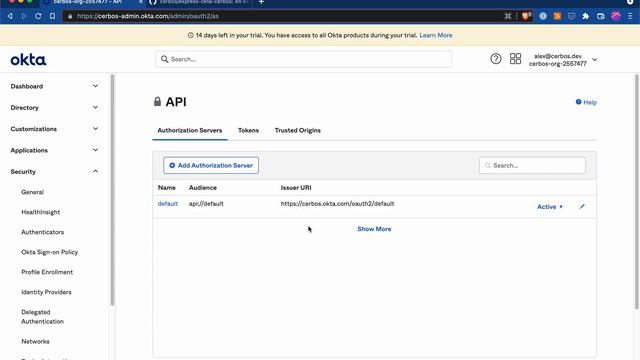Open Authenticators in the sidebar
Viewport: 640px width, 360px height.
coord(42,232)
